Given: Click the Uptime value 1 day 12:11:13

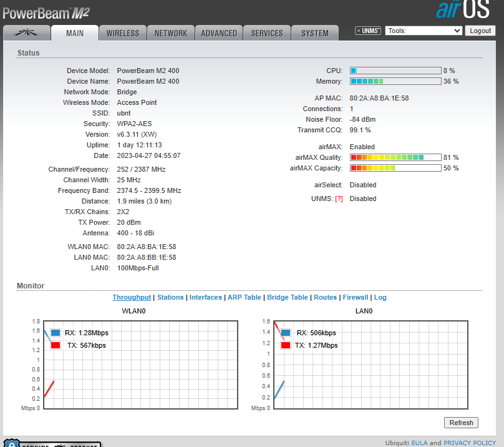Looking at the screenshot, I should (140, 145).
